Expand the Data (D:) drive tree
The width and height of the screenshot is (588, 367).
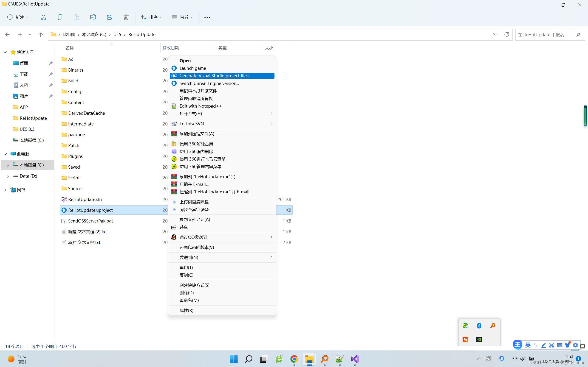click(8, 176)
